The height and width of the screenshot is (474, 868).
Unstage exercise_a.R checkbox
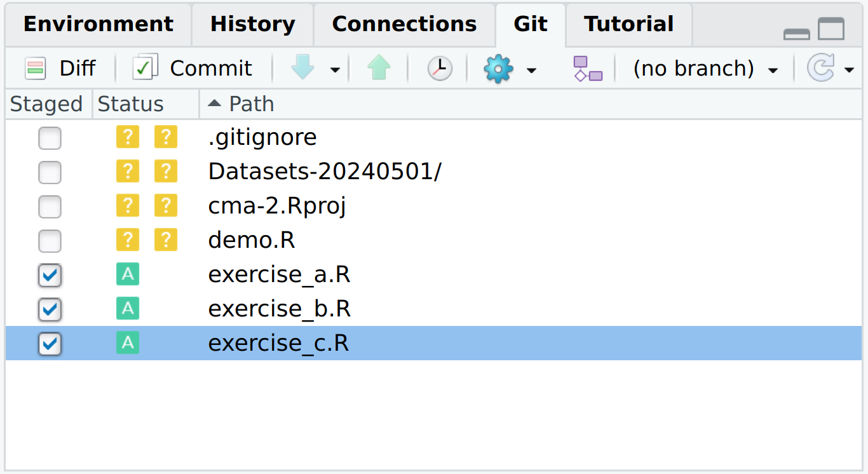click(50, 275)
